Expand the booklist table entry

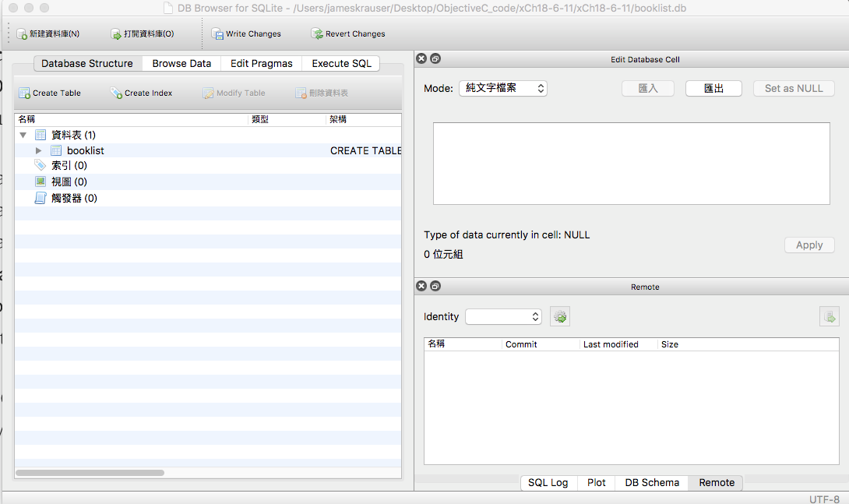click(38, 150)
